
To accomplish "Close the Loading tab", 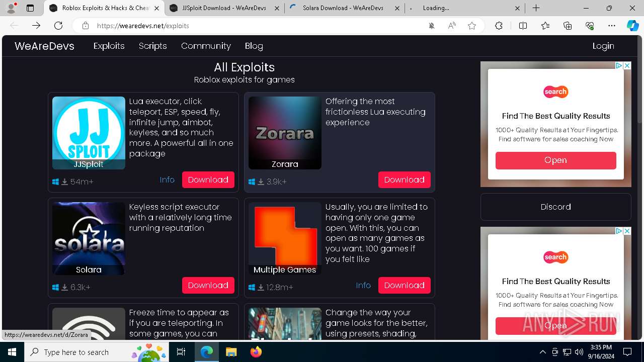I will pos(518,8).
